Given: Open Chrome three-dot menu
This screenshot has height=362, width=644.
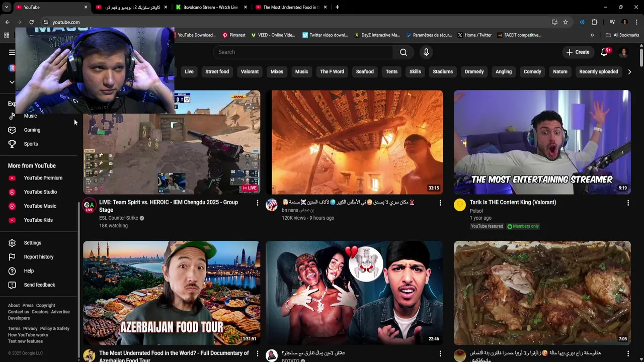Looking at the screenshot, I should coord(636,22).
